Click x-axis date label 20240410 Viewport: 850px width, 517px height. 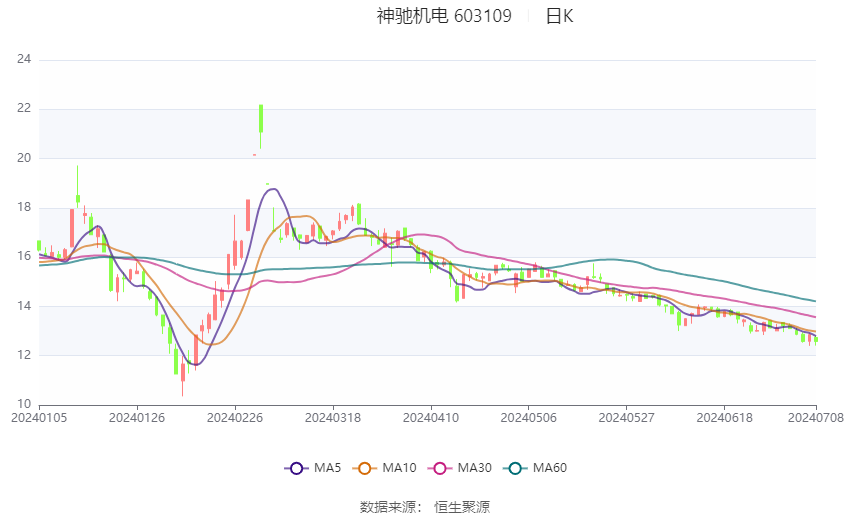(x=431, y=418)
